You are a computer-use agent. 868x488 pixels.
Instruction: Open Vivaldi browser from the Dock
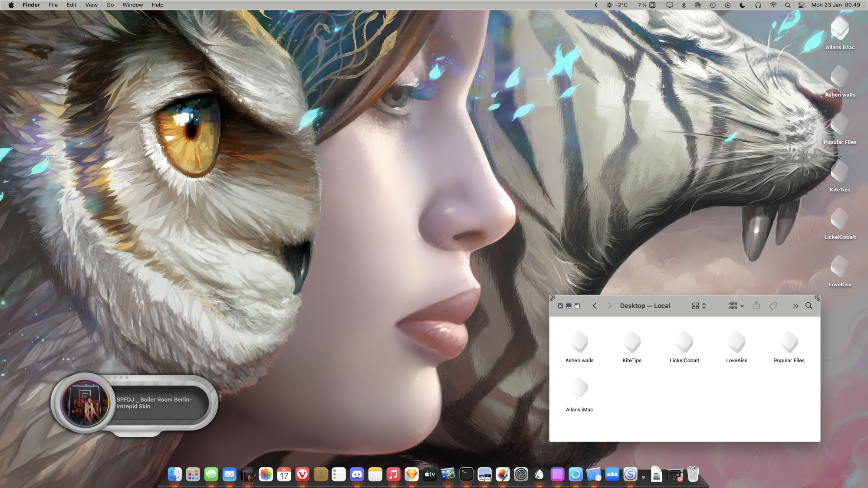[x=302, y=474]
